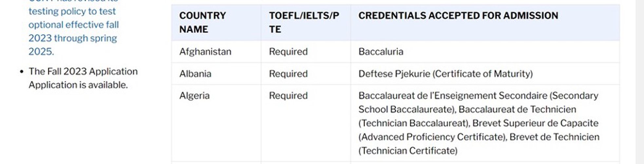Click the 2023 through spring link line
This screenshot has height=164, width=644.
pyautogui.click(x=72, y=38)
